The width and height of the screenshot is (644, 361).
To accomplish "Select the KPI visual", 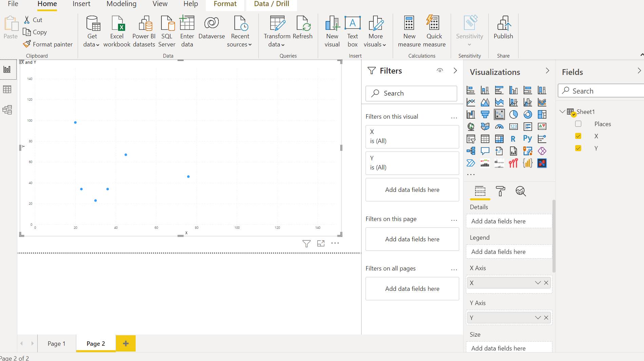I will click(x=542, y=127).
